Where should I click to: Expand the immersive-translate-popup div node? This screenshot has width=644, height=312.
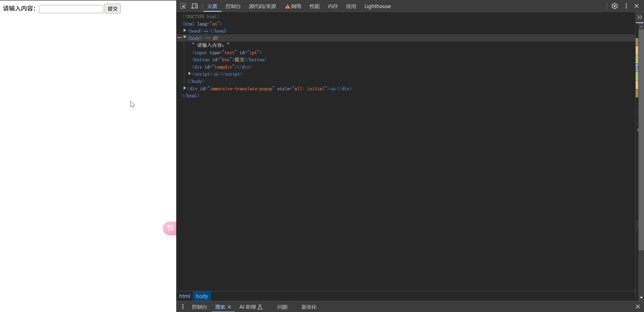pyautogui.click(x=185, y=88)
